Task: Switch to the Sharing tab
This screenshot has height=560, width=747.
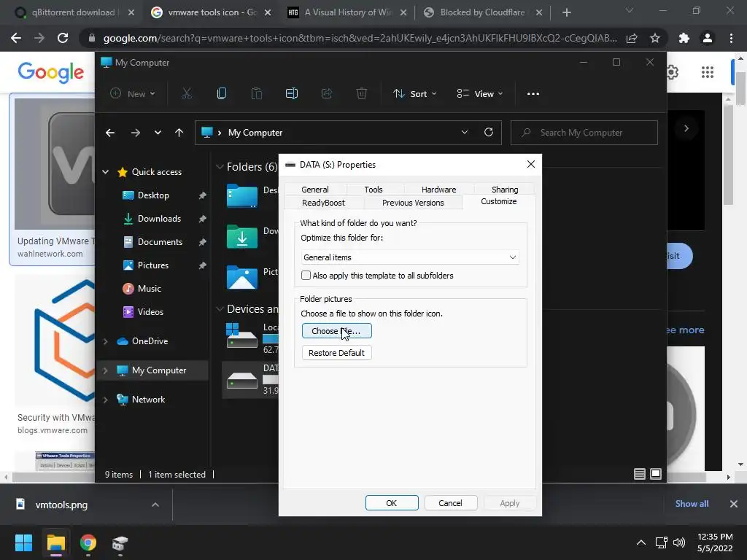Action: point(505,190)
